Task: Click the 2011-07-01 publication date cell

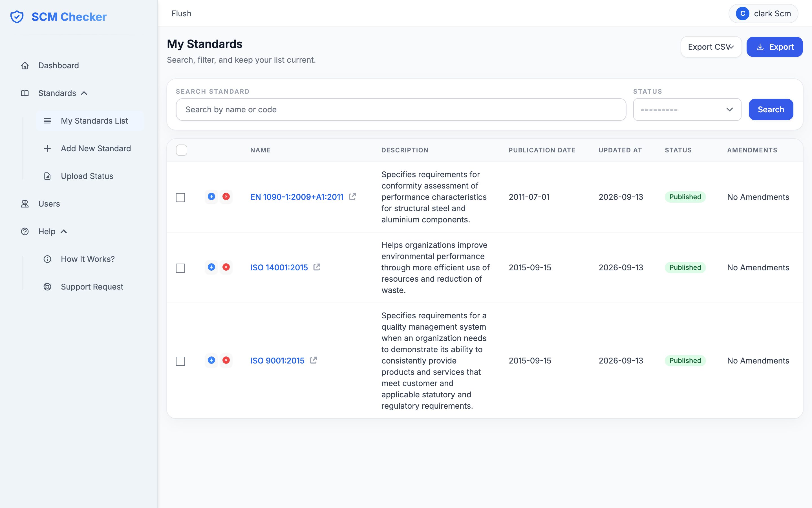Action: tap(529, 197)
